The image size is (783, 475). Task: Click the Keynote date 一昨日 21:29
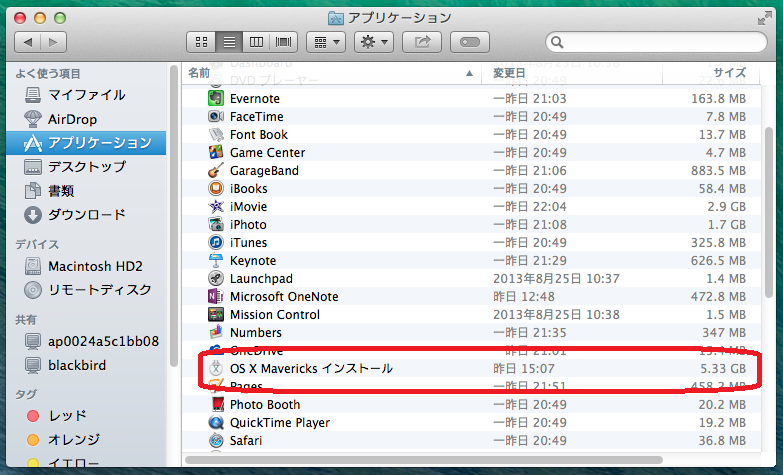530,261
